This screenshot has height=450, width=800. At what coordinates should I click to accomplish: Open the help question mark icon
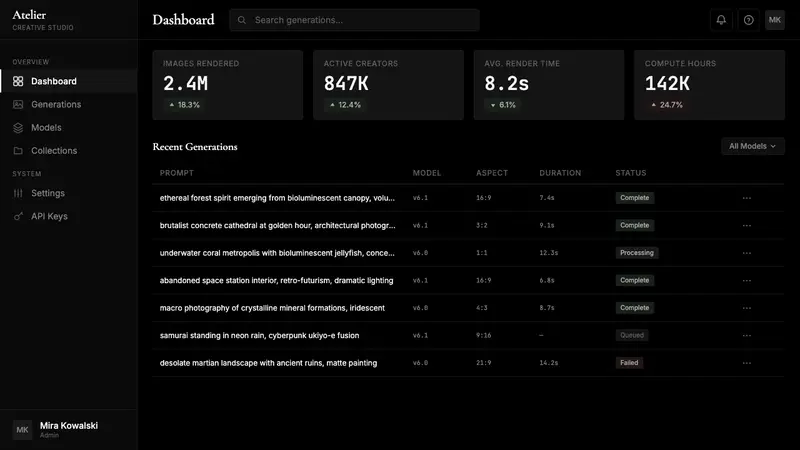coord(748,20)
